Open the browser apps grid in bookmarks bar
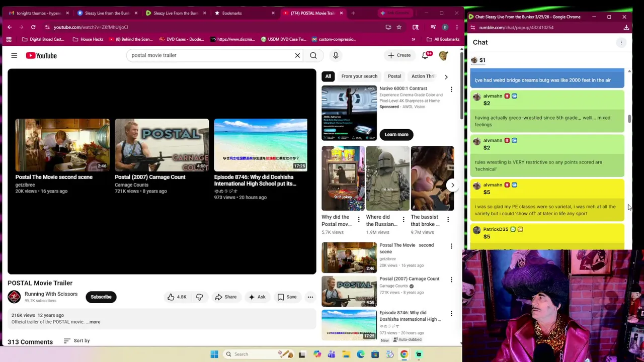Screen dimensions: 644x362 point(9,39)
